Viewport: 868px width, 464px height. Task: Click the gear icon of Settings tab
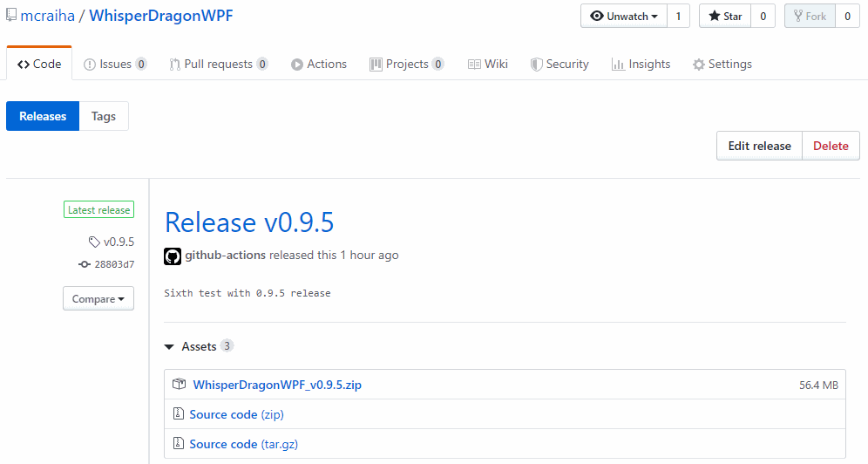coord(699,65)
